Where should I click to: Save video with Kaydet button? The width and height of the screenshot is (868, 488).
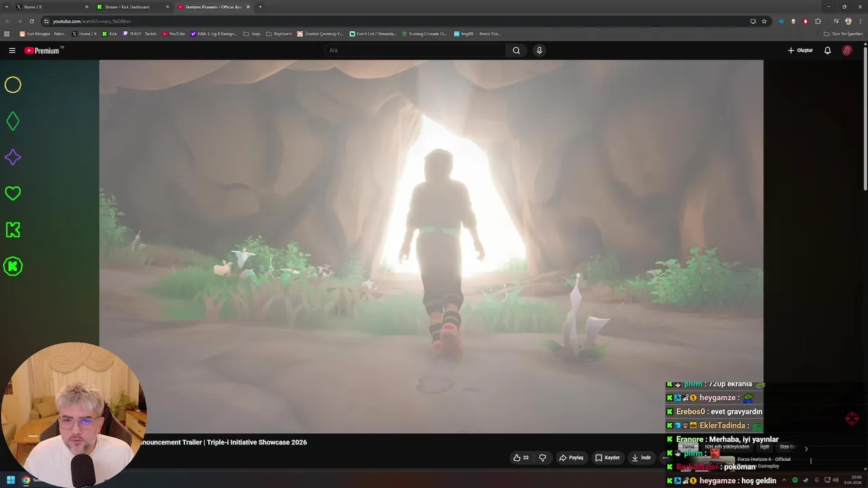[608, 457]
